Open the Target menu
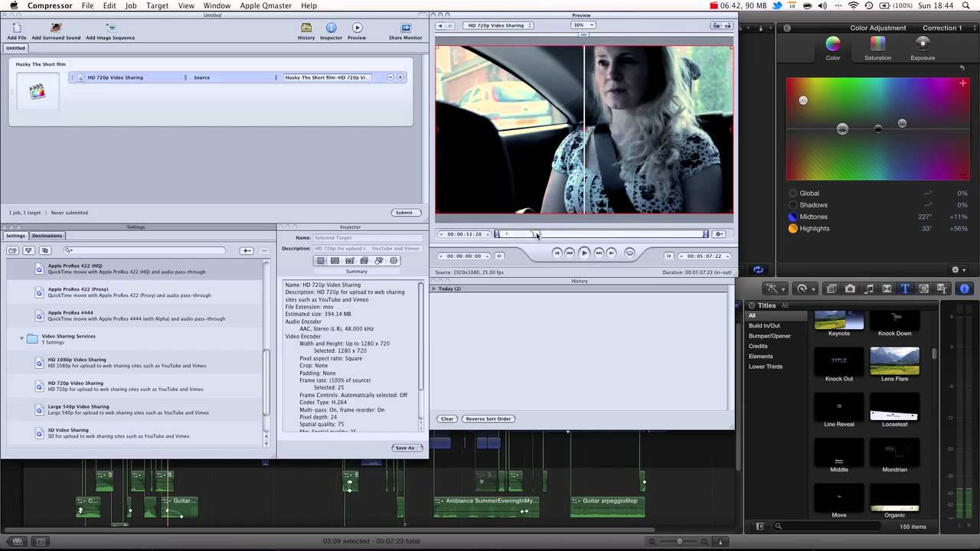This screenshot has width=980, height=551. click(157, 5)
